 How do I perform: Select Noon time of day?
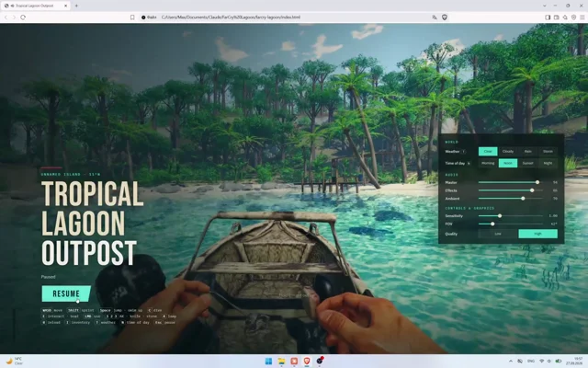tap(508, 163)
